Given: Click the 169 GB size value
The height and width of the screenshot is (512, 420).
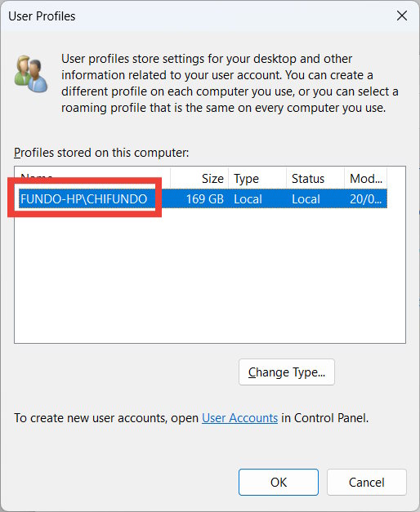Looking at the screenshot, I should click(205, 199).
